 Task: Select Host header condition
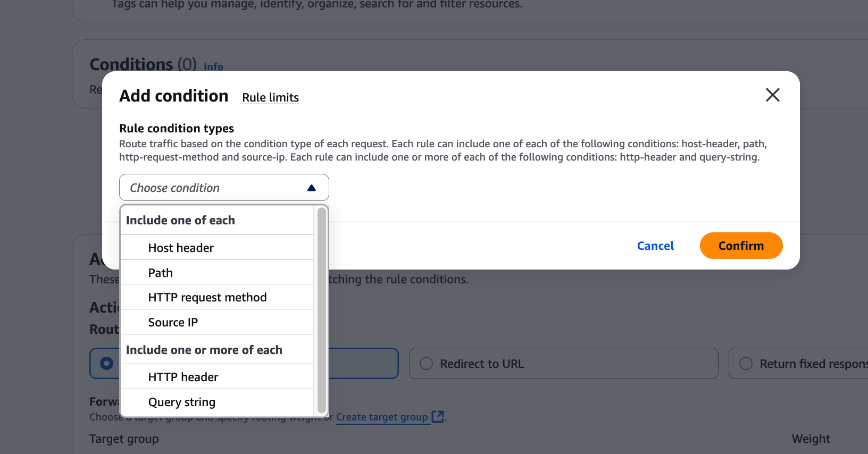pyautogui.click(x=181, y=248)
